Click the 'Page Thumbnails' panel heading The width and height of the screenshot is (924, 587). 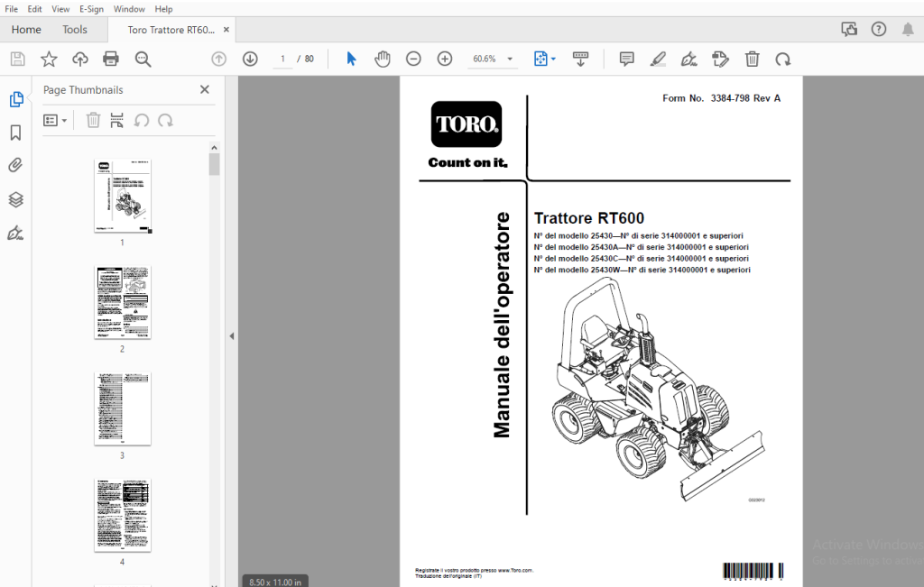tap(83, 90)
